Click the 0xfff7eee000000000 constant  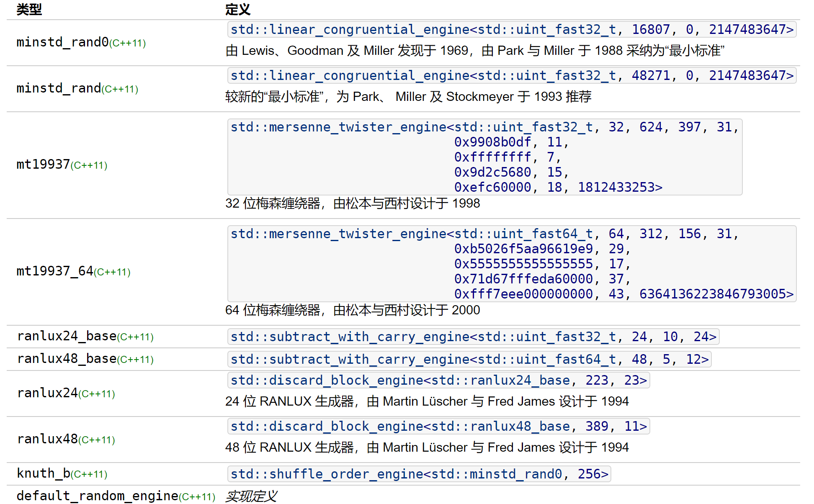coord(523,294)
